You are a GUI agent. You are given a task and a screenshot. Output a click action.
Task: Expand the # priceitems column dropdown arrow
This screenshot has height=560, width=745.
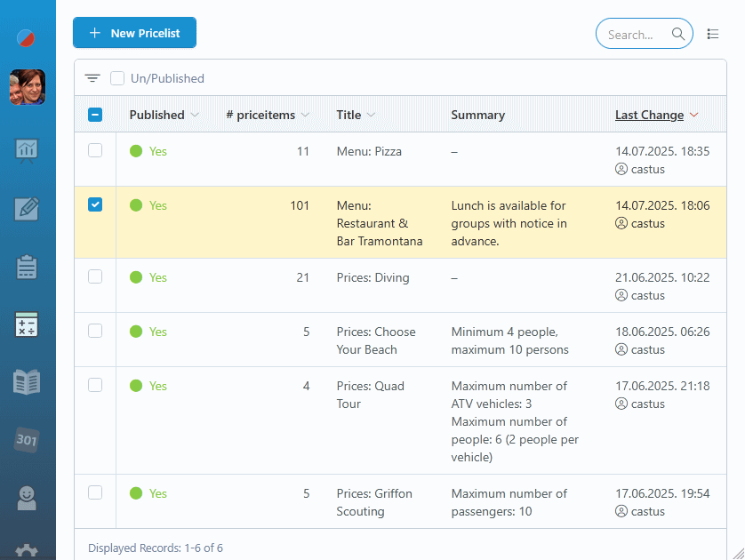pyautogui.click(x=305, y=116)
